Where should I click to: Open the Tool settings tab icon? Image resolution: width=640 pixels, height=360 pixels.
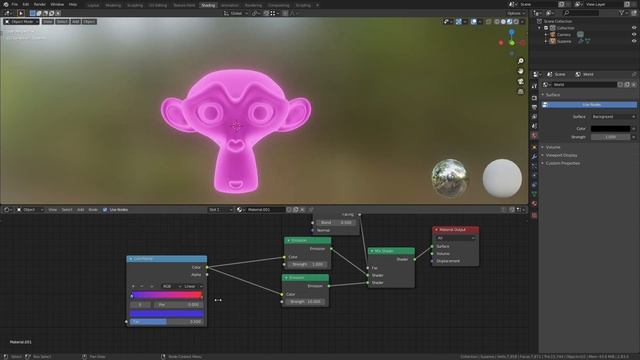[534, 86]
